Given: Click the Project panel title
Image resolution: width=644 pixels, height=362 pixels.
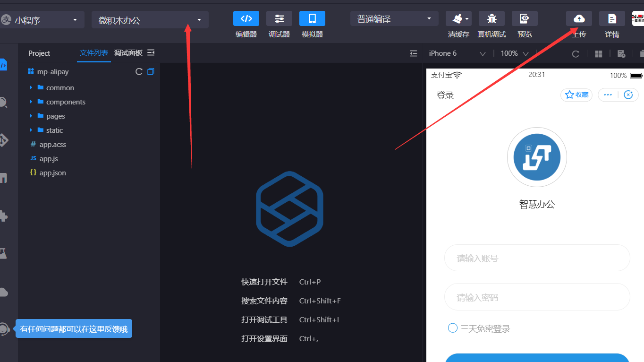Looking at the screenshot, I should [x=39, y=53].
